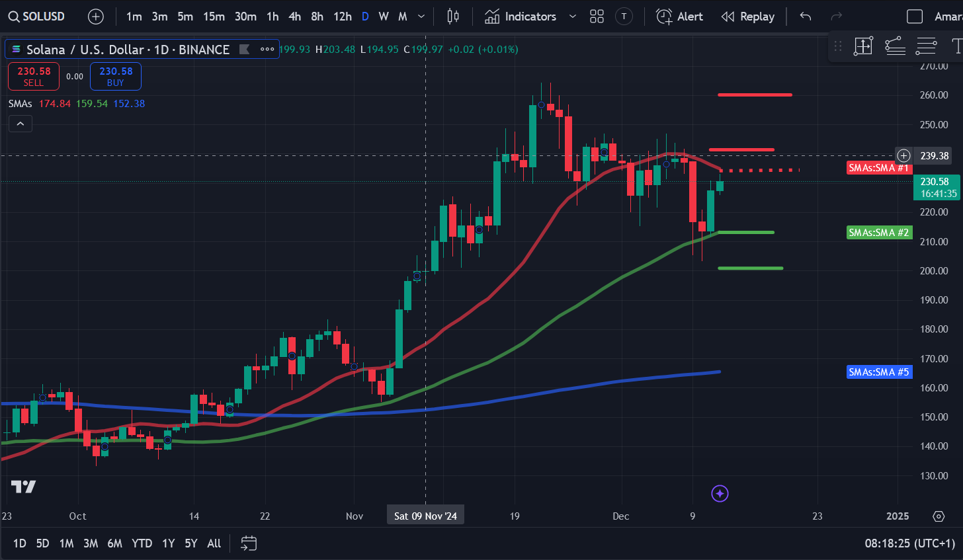Switch to the 5m interval
This screenshot has width=963, height=560.
coord(185,17)
